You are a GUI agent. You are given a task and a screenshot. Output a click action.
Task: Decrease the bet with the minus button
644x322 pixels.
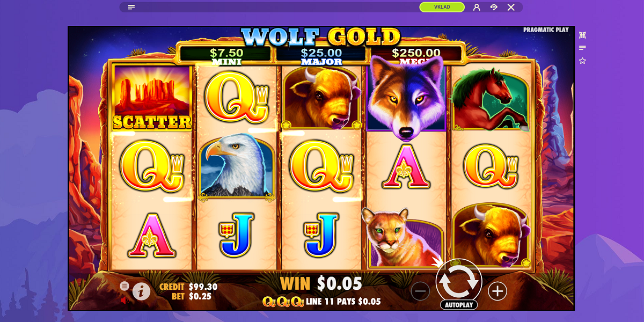(420, 291)
